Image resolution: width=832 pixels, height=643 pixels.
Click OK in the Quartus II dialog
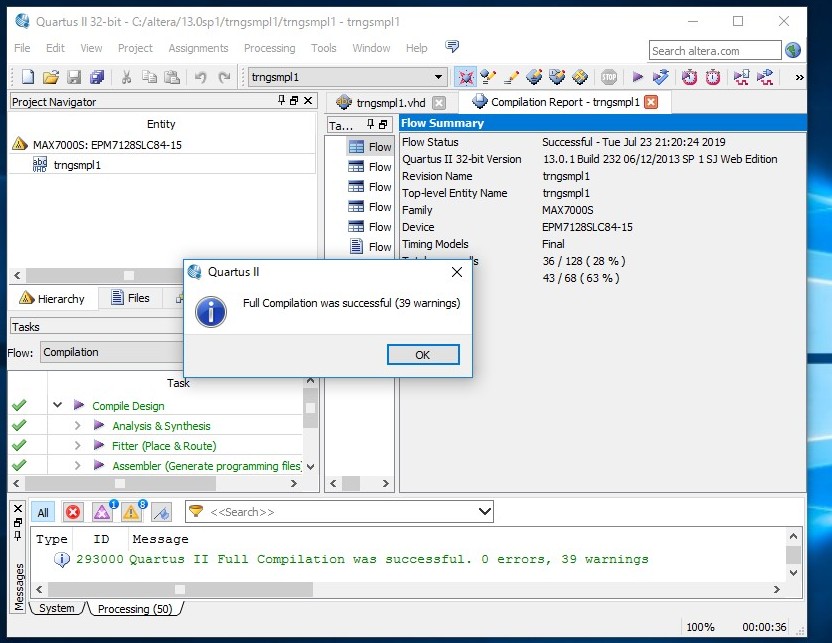[423, 354]
